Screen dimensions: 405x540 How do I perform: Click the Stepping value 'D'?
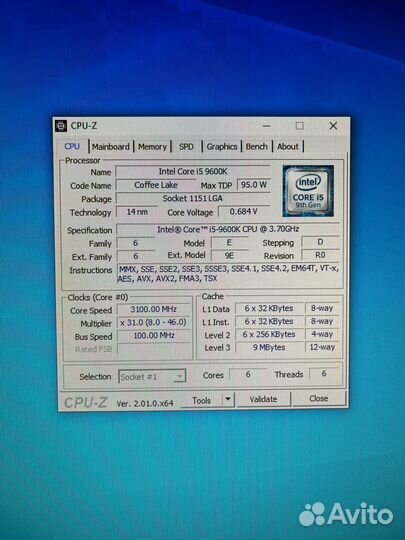pyautogui.click(x=320, y=242)
